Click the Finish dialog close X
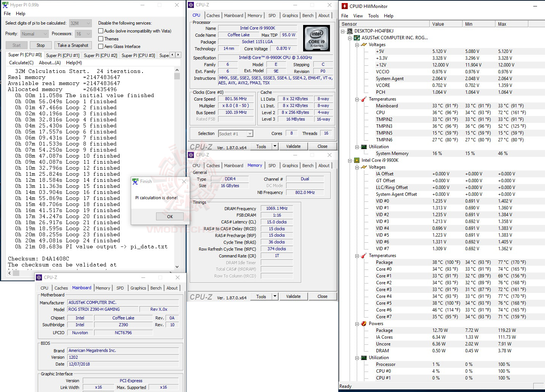 184,181
